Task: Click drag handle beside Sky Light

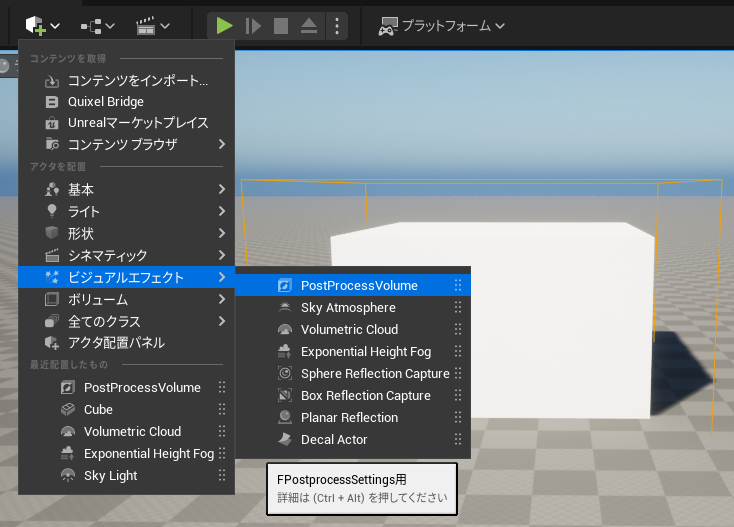Action: point(222,476)
